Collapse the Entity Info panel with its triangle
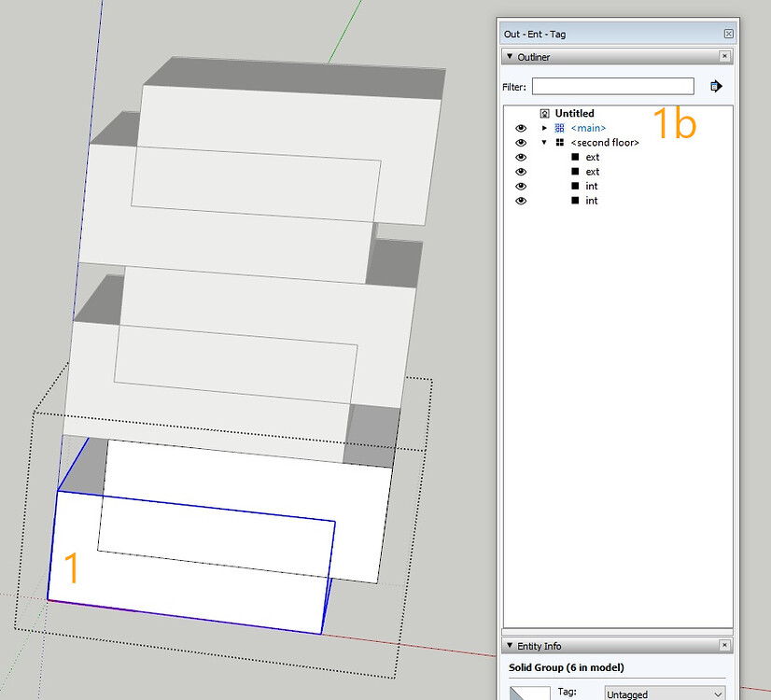771x700 pixels. click(510, 645)
